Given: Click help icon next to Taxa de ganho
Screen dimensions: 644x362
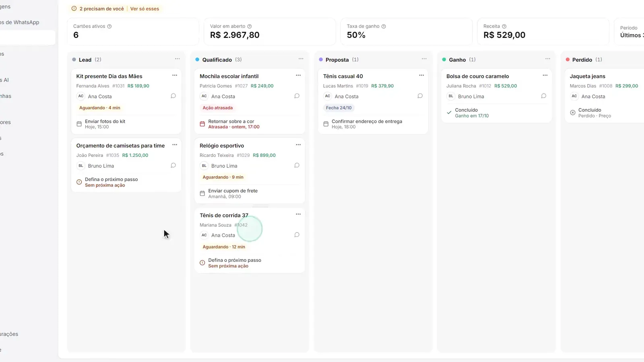Looking at the screenshot, I should click(384, 27).
